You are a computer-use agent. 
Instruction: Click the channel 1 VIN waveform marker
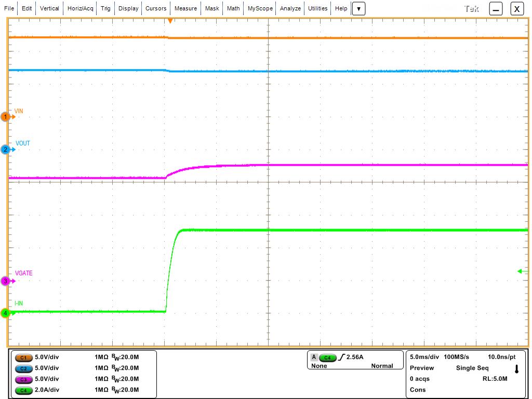[x=6, y=117]
